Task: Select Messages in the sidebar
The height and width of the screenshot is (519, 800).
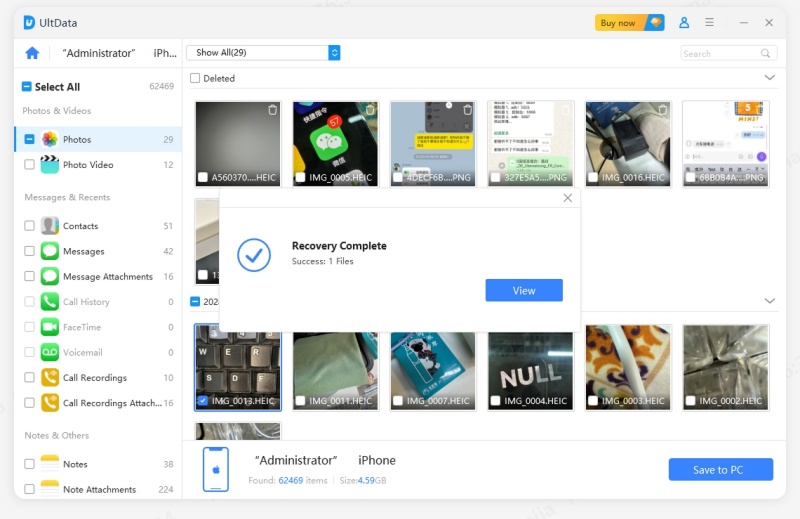Action: click(x=83, y=251)
